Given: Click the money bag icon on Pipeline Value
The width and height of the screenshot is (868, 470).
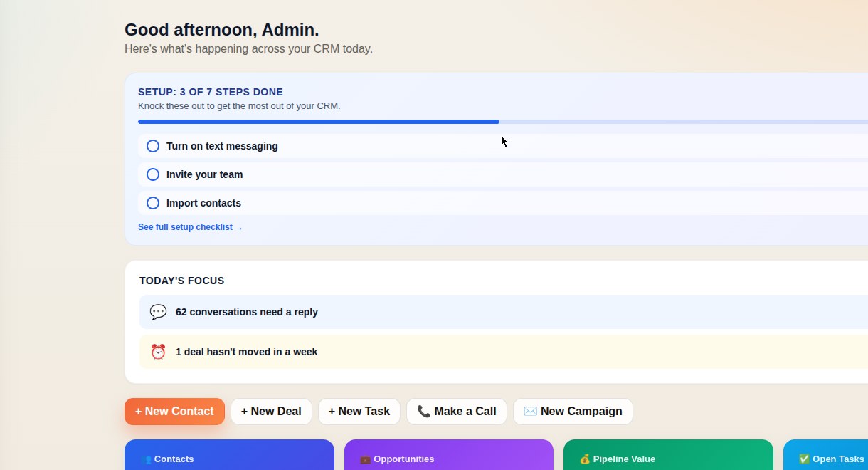Looking at the screenshot, I should 585,459.
